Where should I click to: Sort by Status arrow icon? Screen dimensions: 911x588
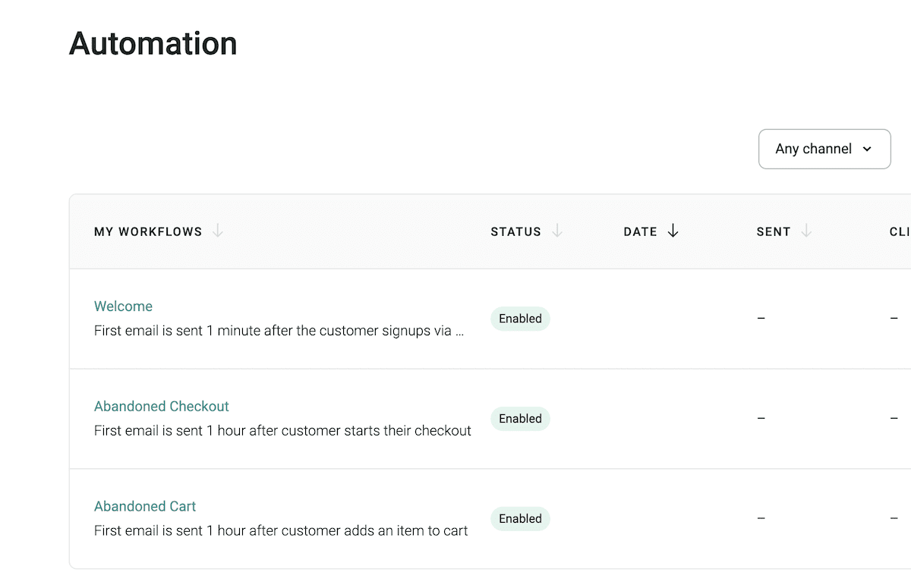click(557, 231)
